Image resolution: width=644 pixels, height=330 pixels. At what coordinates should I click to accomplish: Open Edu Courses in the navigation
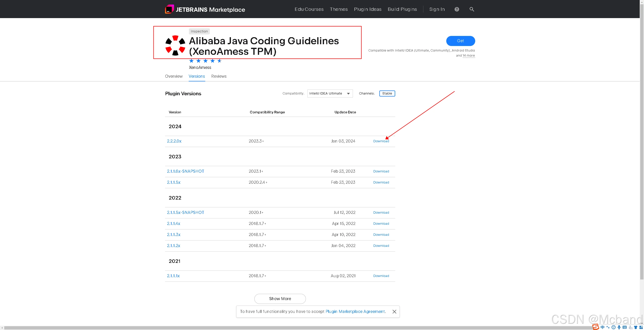pyautogui.click(x=309, y=9)
